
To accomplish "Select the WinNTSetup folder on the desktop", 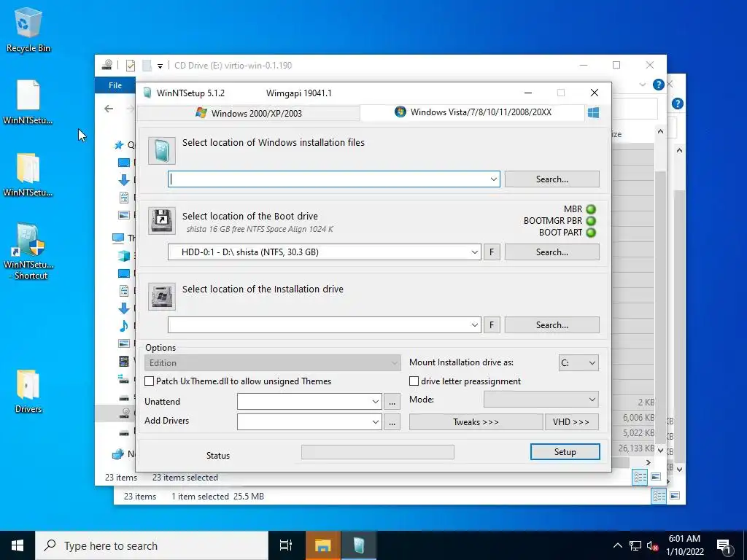I will tap(28, 174).
